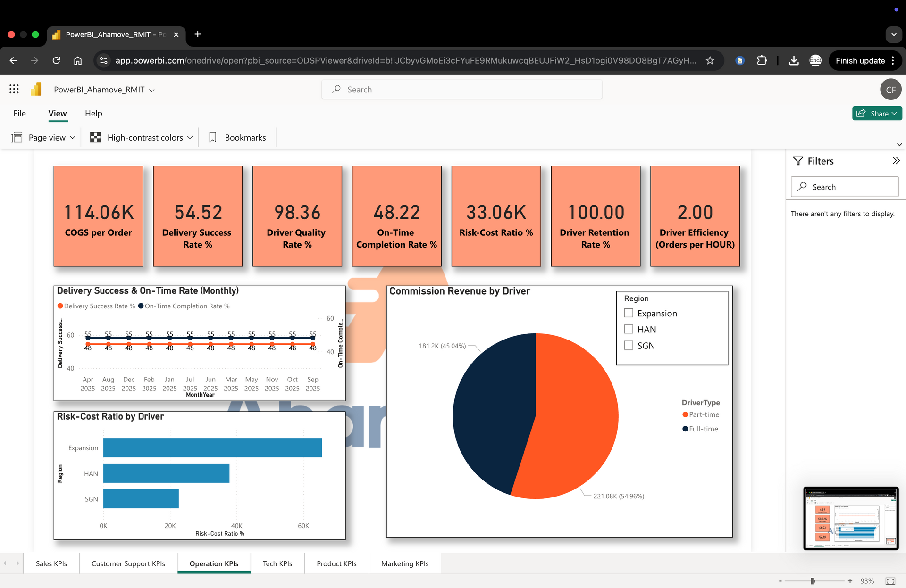
Task: Check the SGN region checkbox
Action: click(629, 345)
